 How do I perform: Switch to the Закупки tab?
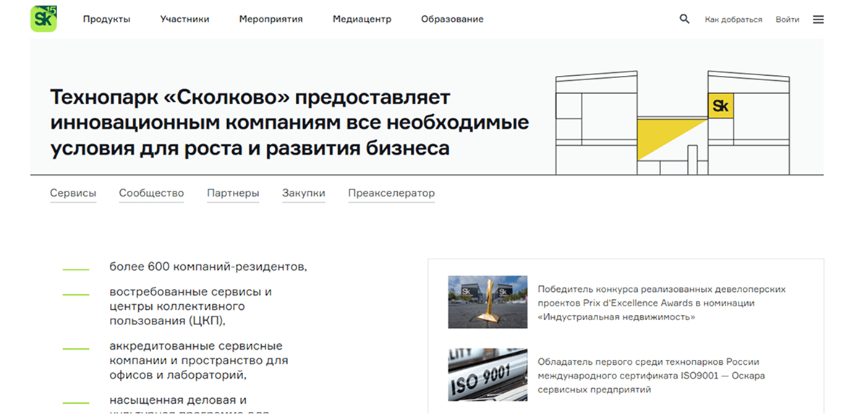click(304, 194)
